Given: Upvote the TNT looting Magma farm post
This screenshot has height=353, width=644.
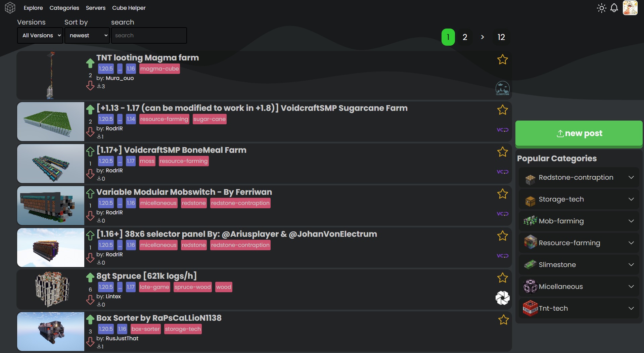Looking at the screenshot, I should point(90,63).
